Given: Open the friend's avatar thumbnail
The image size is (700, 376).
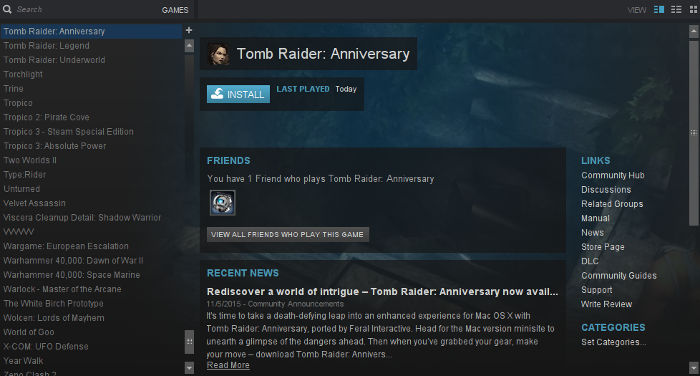Looking at the screenshot, I should pyautogui.click(x=222, y=203).
